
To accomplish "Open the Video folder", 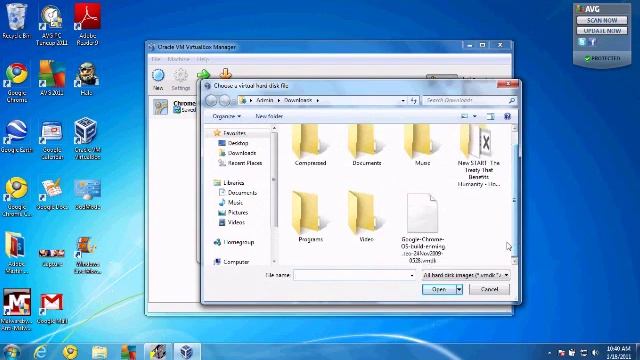I will [x=366, y=217].
